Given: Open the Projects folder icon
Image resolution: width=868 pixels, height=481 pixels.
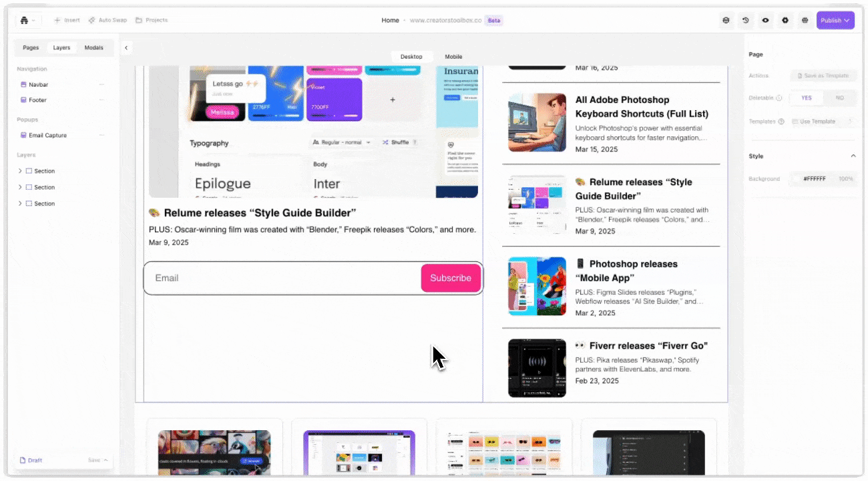Looking at the screenshot, I should (x=139, y=21).
